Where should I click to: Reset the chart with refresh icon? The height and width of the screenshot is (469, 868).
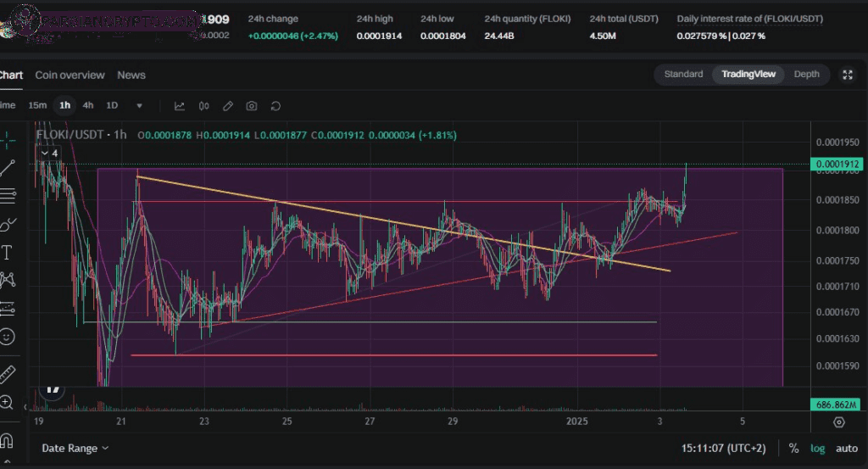(275, 106)
